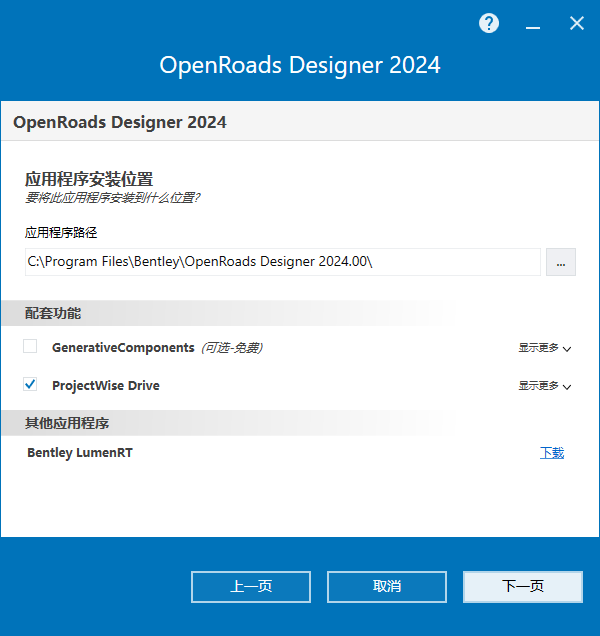The image size is (600, 636).
Task: Click the Bentley LumenRT text
Action: click(80, 453)
